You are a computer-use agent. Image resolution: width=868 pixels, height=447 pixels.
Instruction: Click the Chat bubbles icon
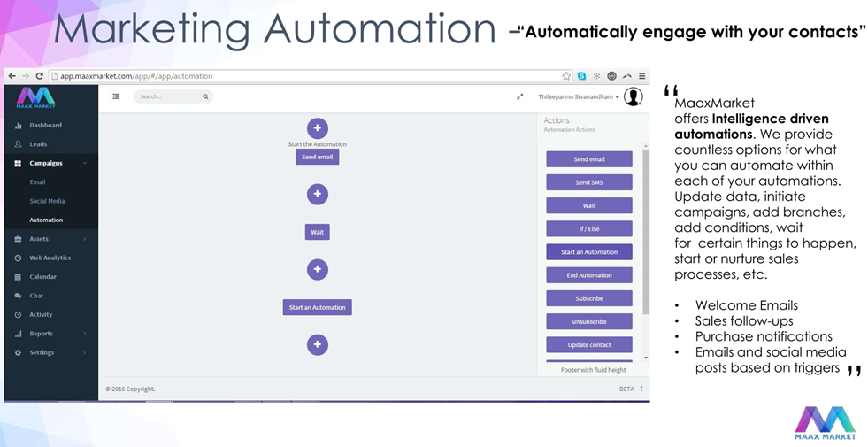pos(18,296)
